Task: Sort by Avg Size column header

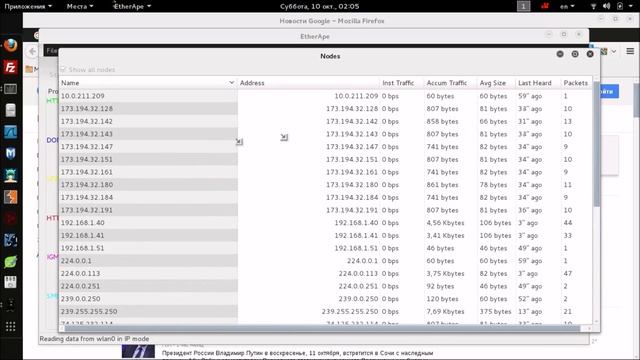Action: coord(496,83)
